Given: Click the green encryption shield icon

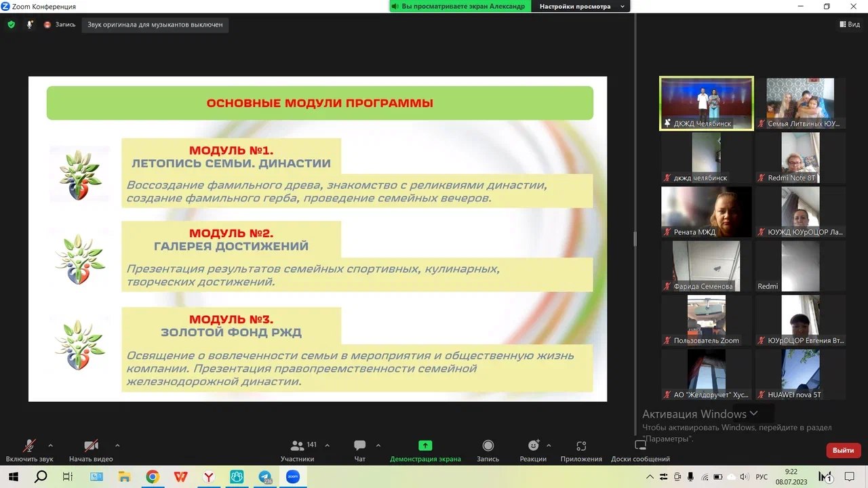Looking at the screenshot, I should tap(11, 24).
